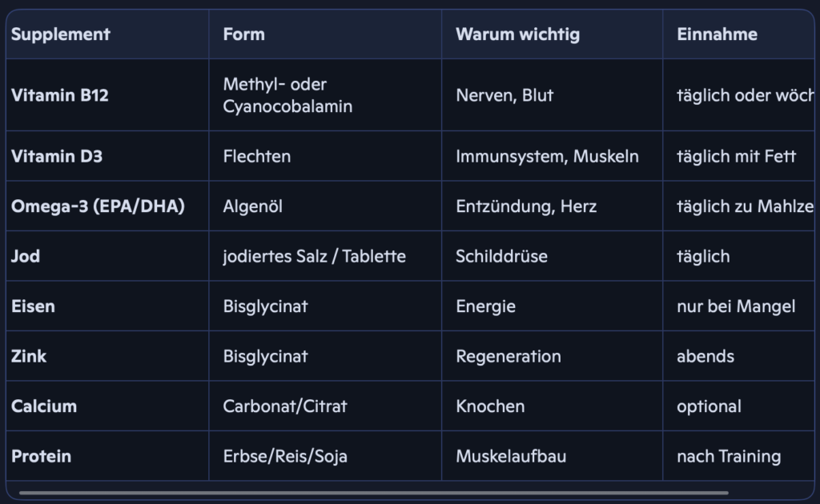820x504 pixels.
Task: Click the Zink row label
Action: point(29,356)
